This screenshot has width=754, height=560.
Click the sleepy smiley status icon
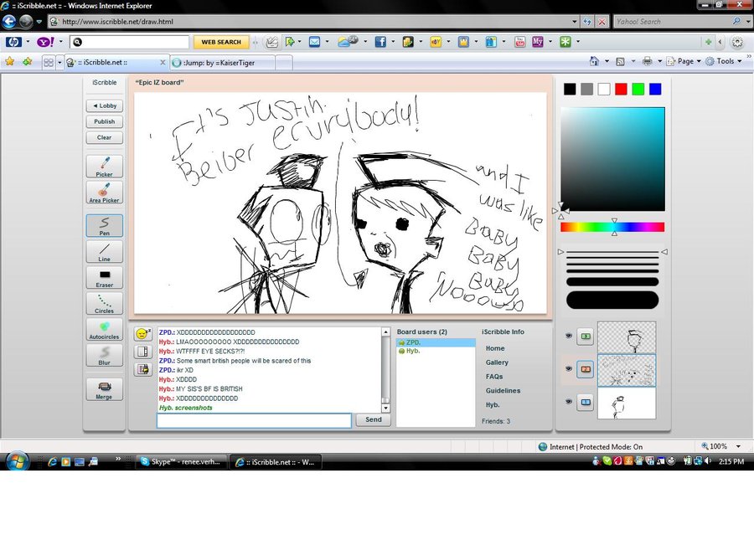(142, 334)
